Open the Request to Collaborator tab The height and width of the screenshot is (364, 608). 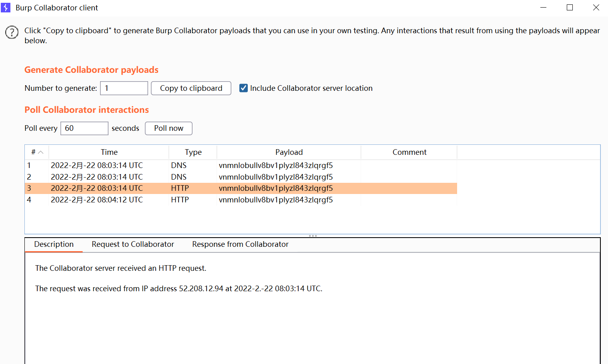click(x=133, y=244)
